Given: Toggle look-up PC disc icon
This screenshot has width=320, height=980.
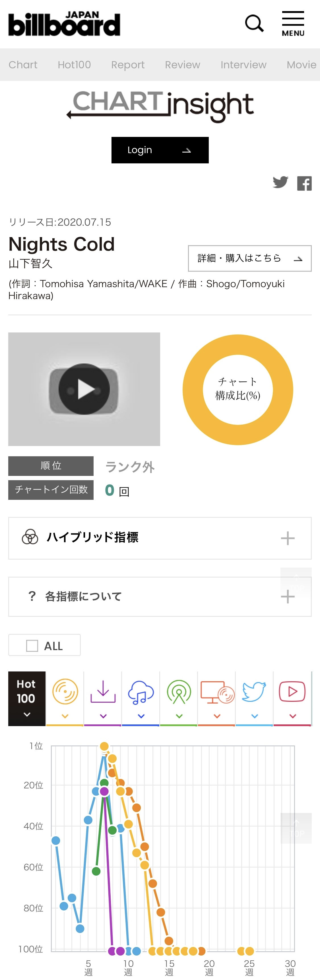Looking at the screenshot, I should (217, 698).
